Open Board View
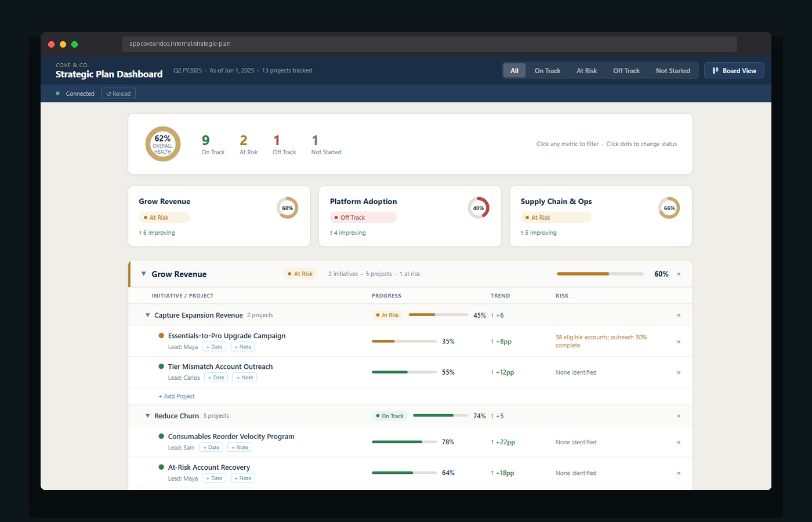812x522 pixels. click(734, 71)
